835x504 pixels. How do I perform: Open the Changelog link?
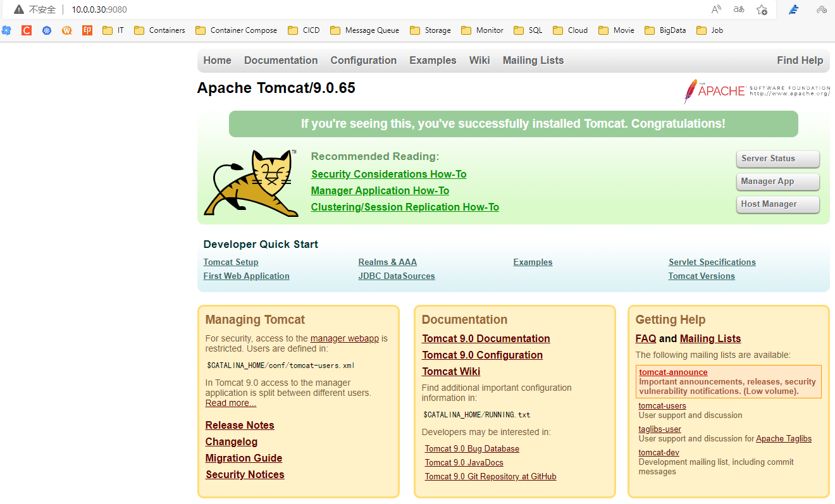tap(232, 441)
